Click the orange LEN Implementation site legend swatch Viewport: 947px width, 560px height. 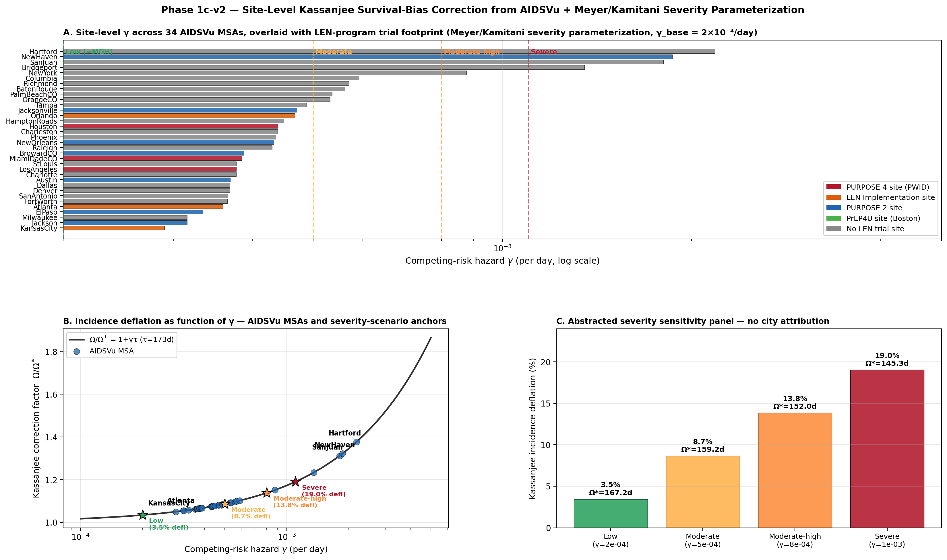833,197
